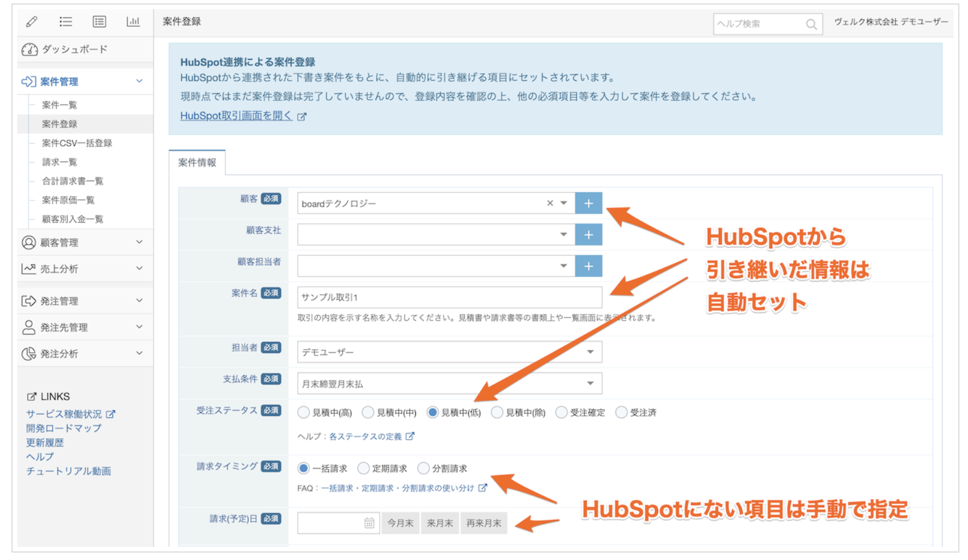The image size is (968, 560).
Task: Click the magnifier icon in help search
Action: [811, 24]
